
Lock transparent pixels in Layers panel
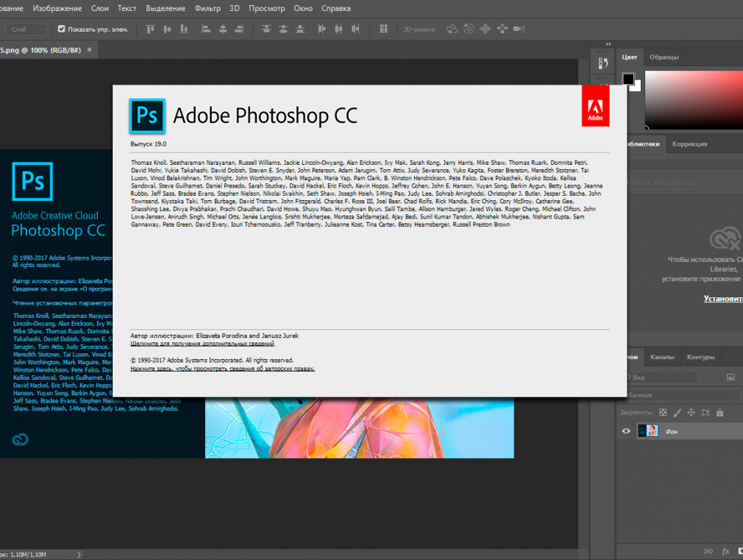tap(662, 413)
